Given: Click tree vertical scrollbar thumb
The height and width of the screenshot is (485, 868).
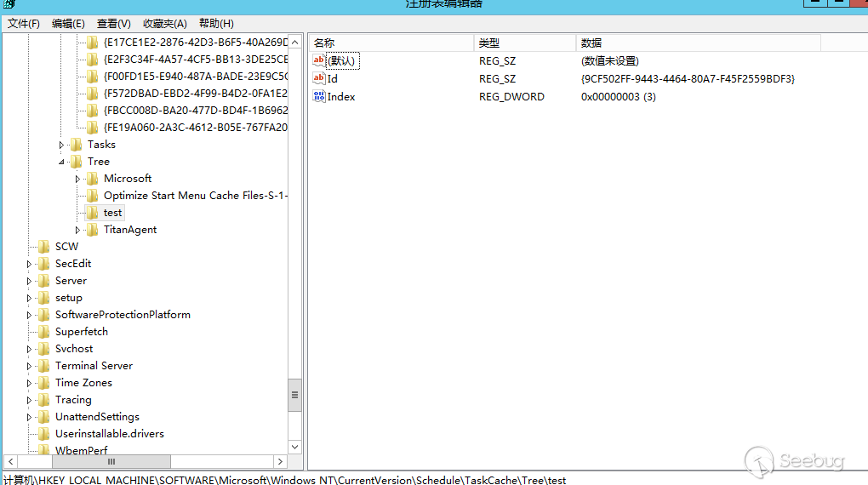Looking at the screenshot, I should click(295, 395).
